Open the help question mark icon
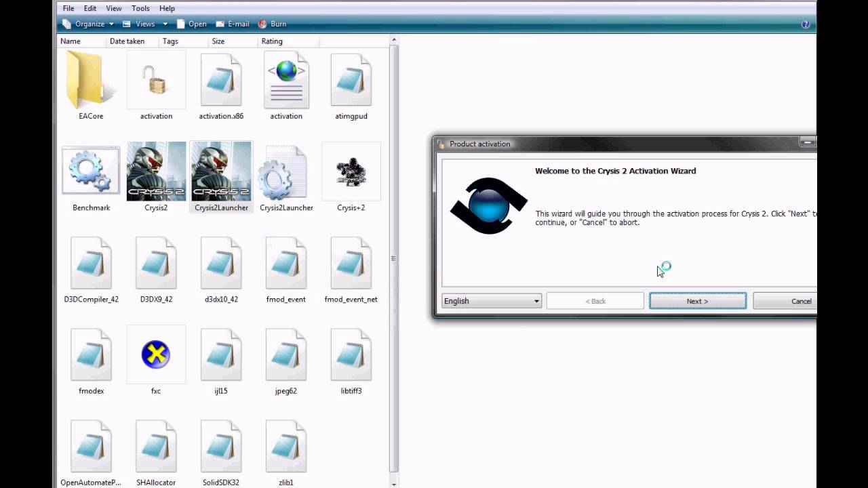 click(806, 24)
